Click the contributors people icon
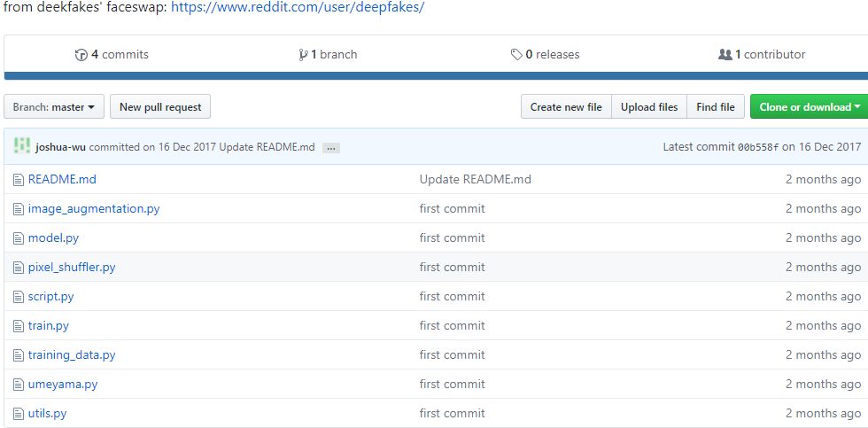Image resolution: width=868 pixels, height=428 pixels. [x=725, y=55]
